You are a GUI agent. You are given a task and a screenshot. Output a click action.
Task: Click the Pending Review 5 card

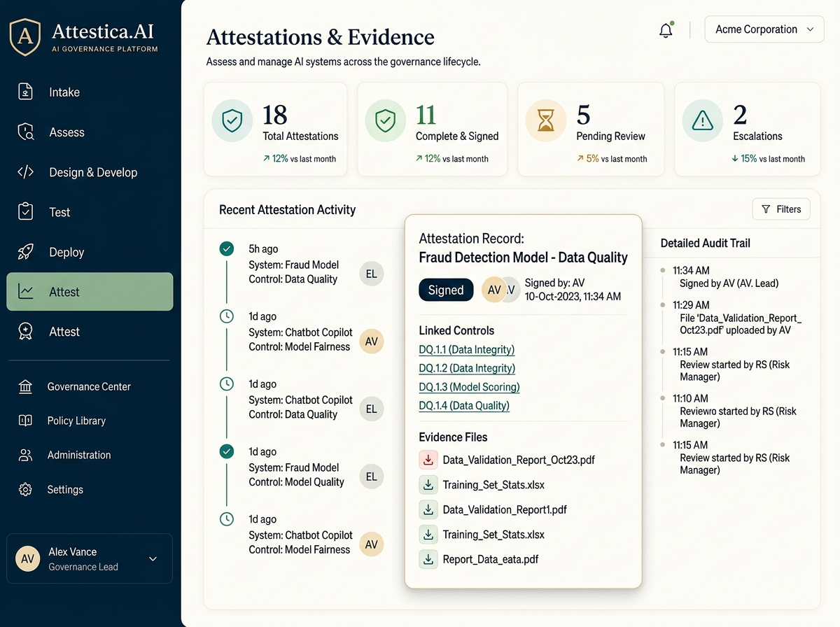click(x=589, y=129)
